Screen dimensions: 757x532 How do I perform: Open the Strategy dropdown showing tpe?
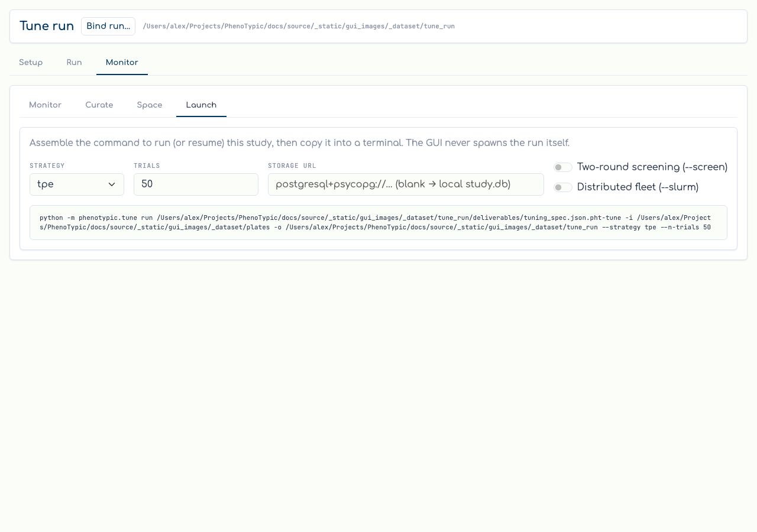(77, 184)
